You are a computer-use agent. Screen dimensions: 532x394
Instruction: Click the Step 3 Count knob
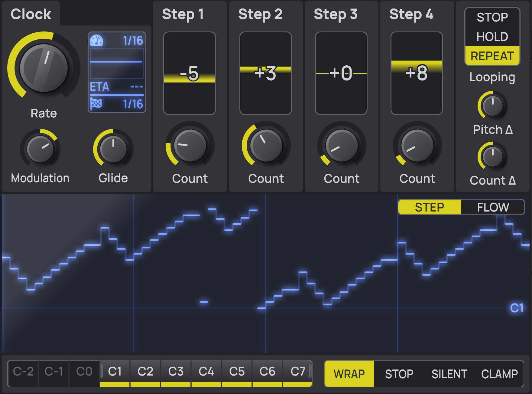(342, 146)
